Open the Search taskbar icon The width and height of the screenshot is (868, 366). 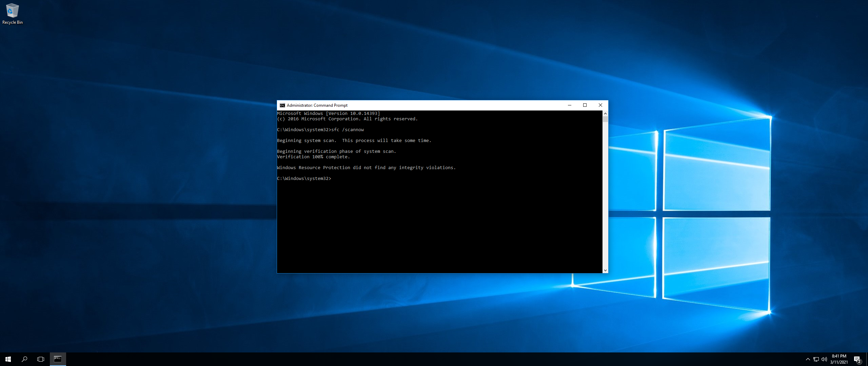[25, 359]
